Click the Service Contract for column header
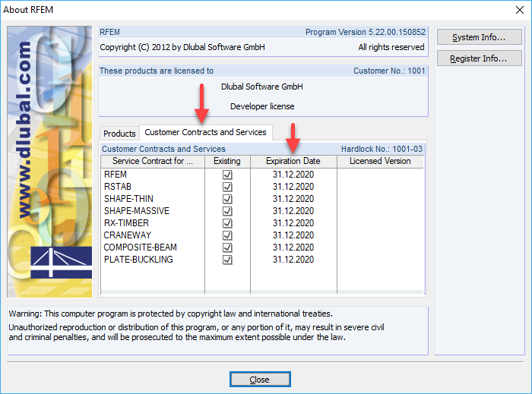Screen dimensions: 532x394 [153, 161]
